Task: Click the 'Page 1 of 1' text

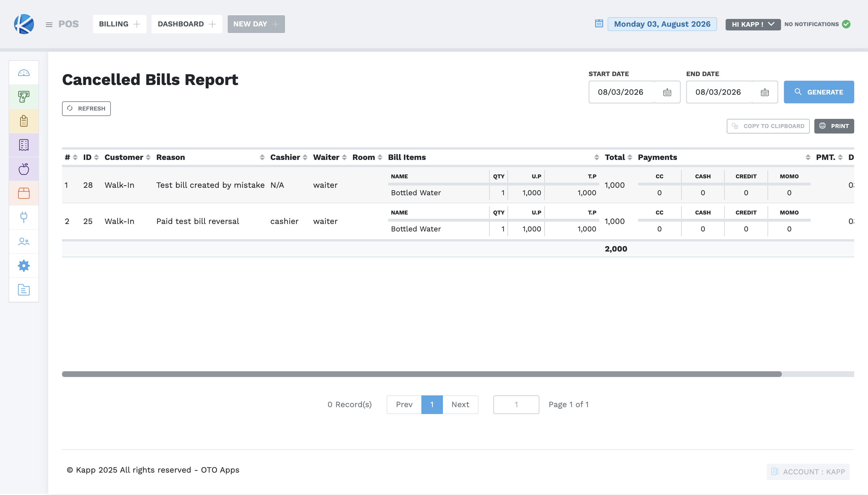Action: [x=569, y=405]
